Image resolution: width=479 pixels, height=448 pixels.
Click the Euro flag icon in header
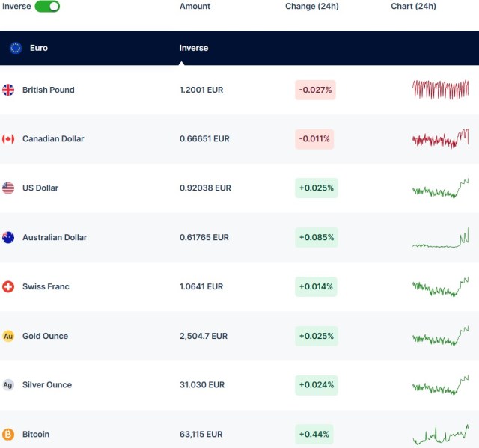pyautogui.click(x=16, y=48)
